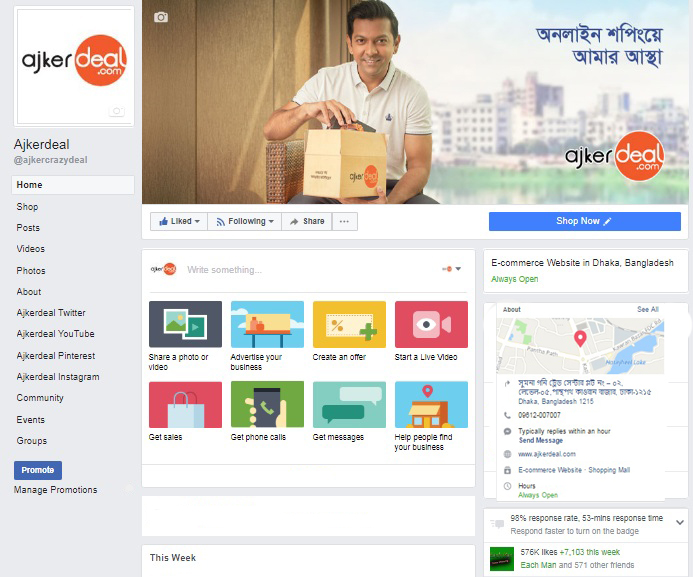The height and width of the screenshot is (577, 693).
Task: Click the 576K likes text
Action: click(x=539, y=552)
